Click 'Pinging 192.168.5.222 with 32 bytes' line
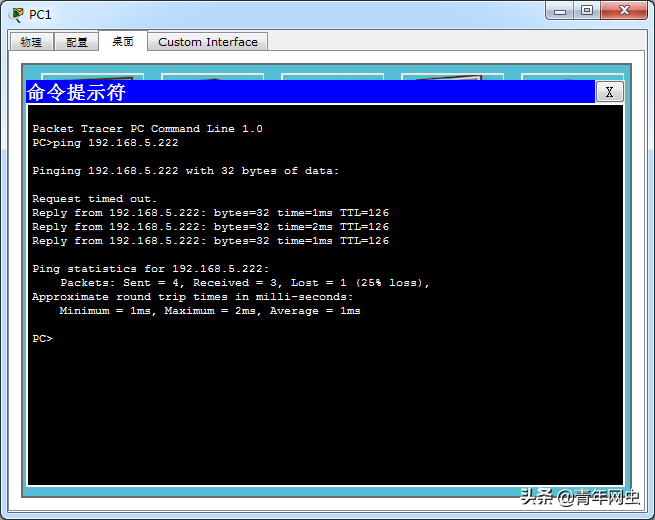 click(x=185, y=171)
